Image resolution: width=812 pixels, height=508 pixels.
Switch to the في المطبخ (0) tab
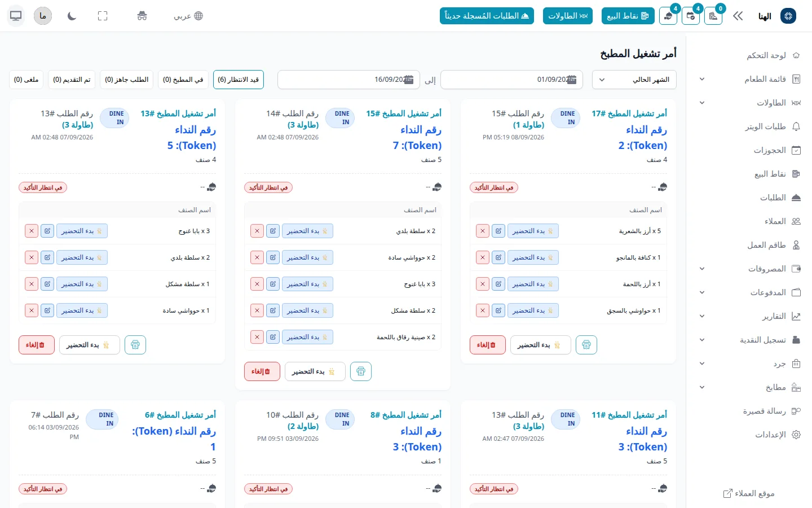183,80
